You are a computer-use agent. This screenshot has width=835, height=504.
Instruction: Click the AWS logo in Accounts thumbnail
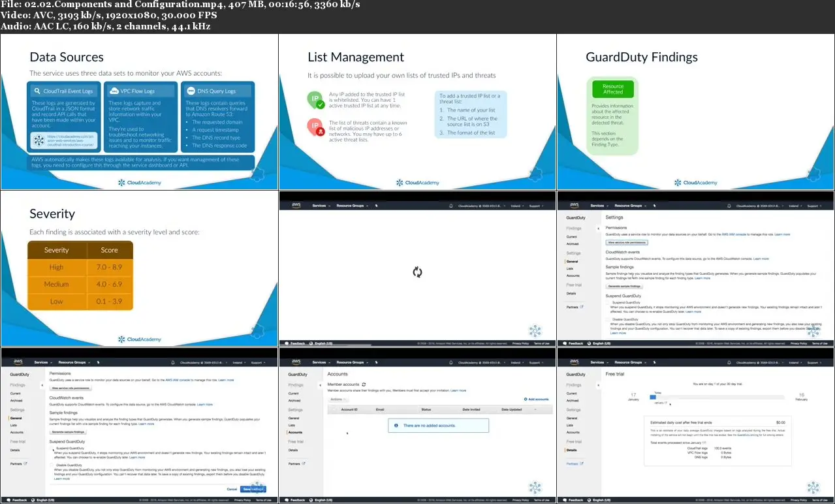click(296, 362)
